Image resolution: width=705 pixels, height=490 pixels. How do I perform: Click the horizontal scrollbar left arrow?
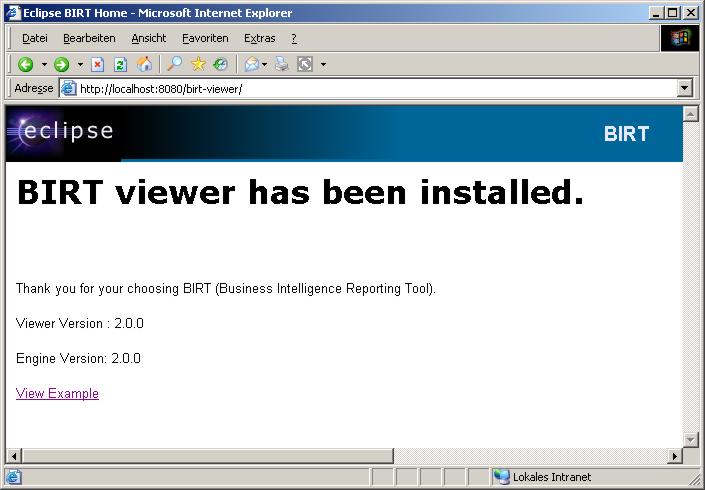pos(14,456)
